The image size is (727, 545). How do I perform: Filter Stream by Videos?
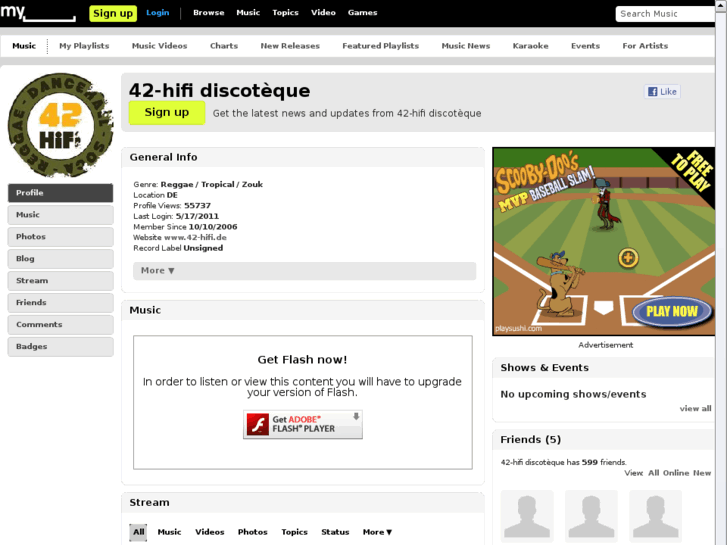click(210, 532)
